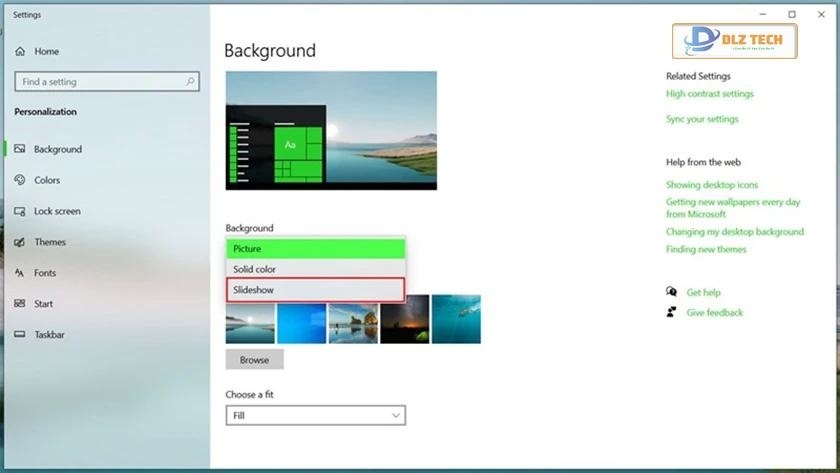Viewport: 840px width, 473px height.
Task: Select the Lock screen icon
Action: coord(21,211)
